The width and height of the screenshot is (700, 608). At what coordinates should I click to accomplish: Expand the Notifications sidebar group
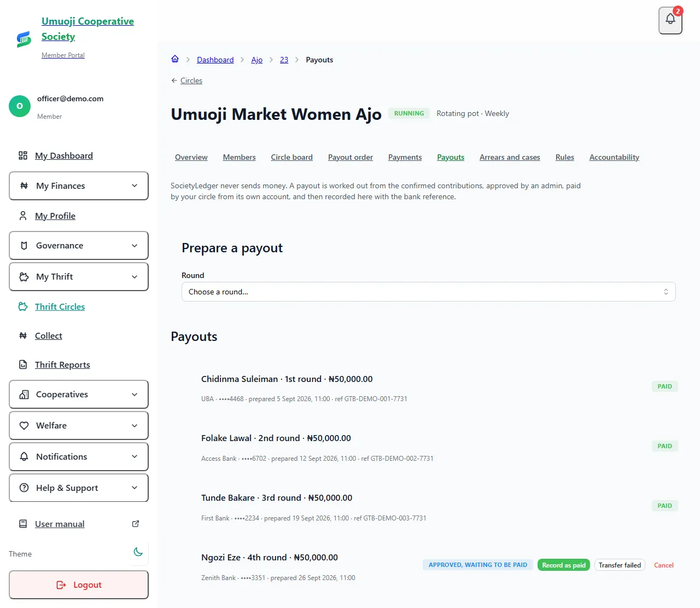point(79,457)
